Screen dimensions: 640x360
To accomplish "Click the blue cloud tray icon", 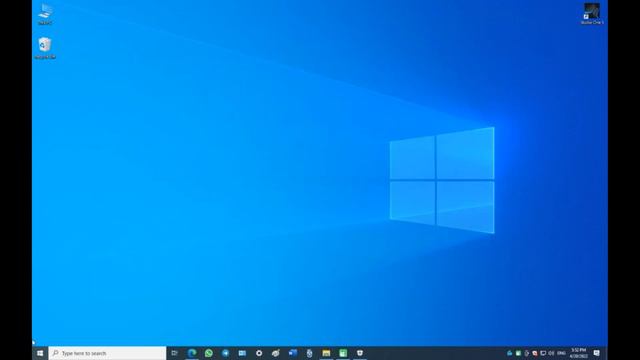I will [509, 353].
